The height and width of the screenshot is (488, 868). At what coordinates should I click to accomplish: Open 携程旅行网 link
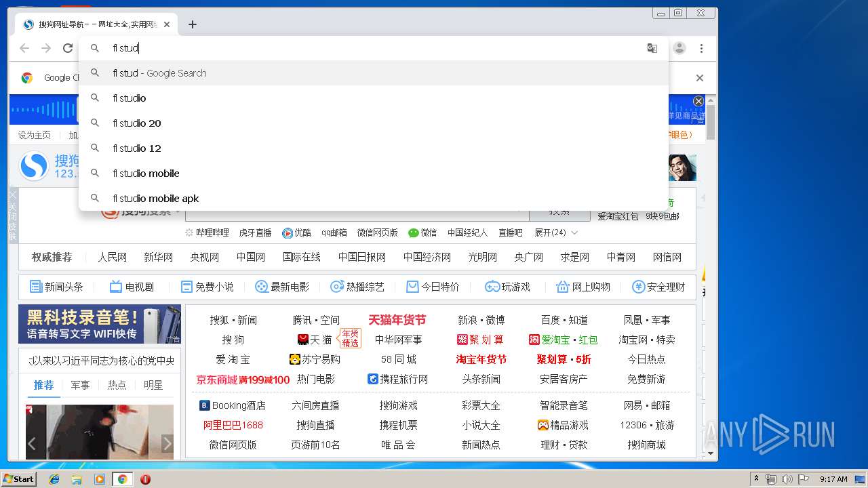pos(397,379)
